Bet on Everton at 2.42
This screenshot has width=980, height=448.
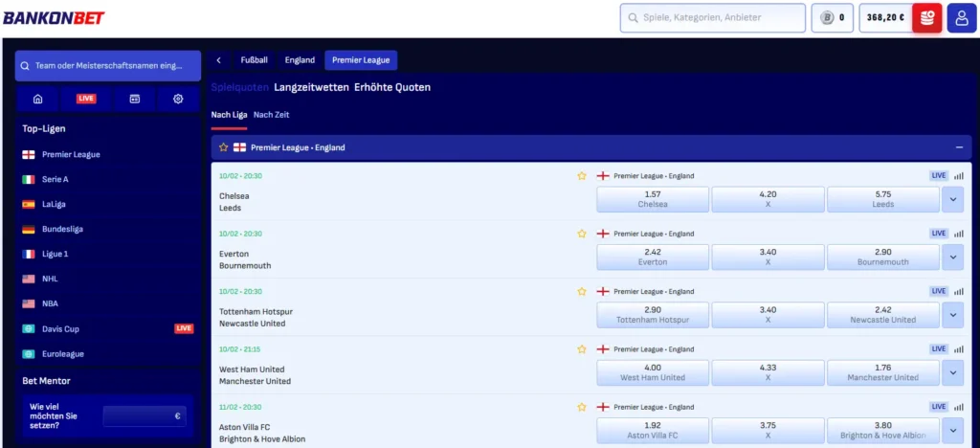click(x=653, y=257)
